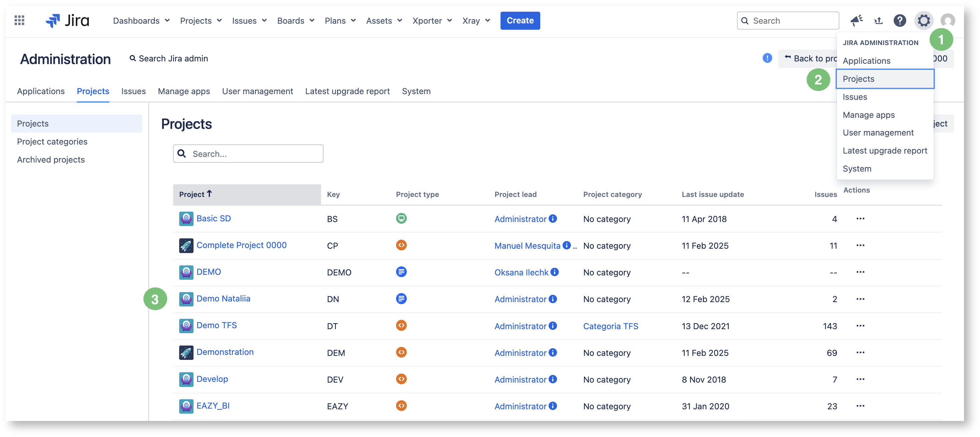Viewport: 980px width, 437px height.
Task: Click the Basic SD project avatar
Action: click(x=186, y=219)
